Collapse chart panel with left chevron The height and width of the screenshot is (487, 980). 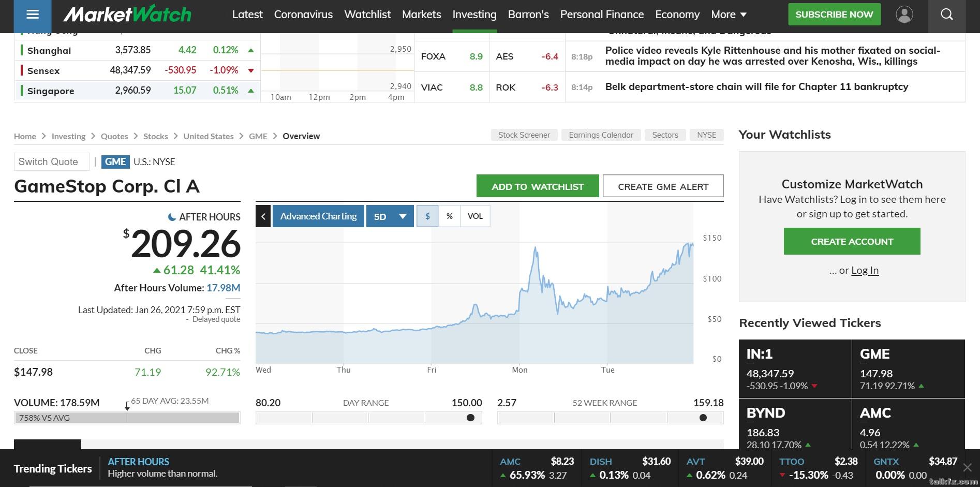click(263, 216)
